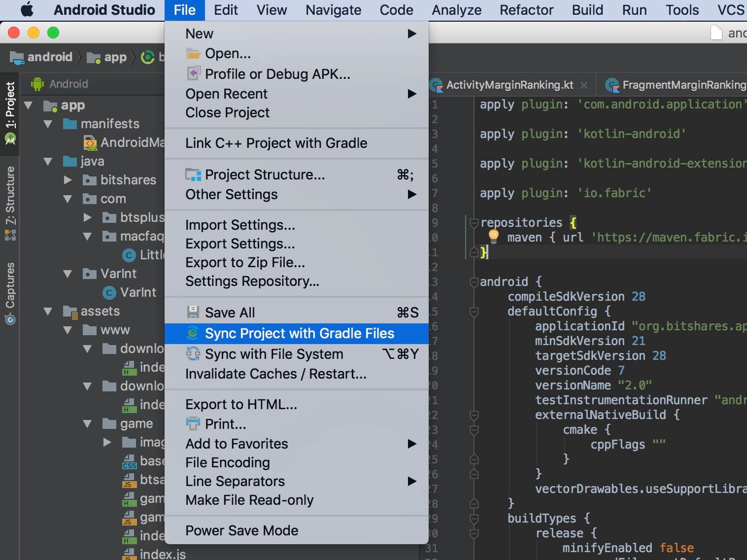This screenshot has width=747, height=560.
Task: Open the New submenu
Action: (297, 34)
